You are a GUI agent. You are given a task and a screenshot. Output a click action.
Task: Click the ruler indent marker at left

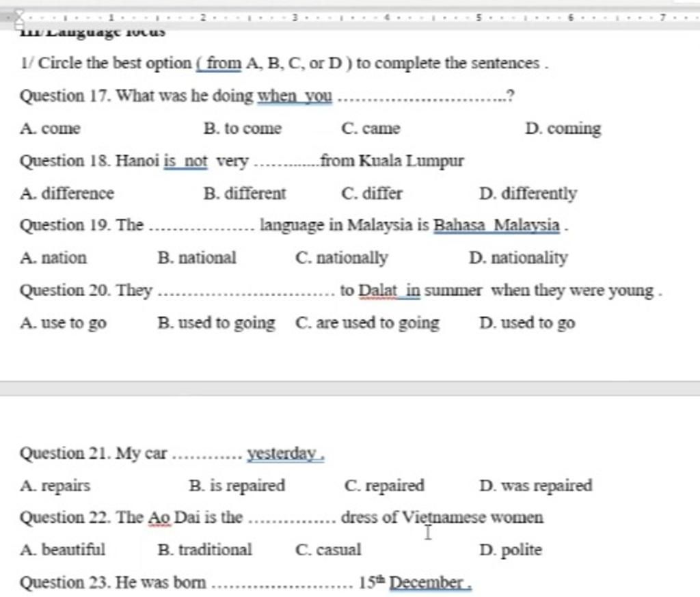pyautogui.click(x=20, y=20)
